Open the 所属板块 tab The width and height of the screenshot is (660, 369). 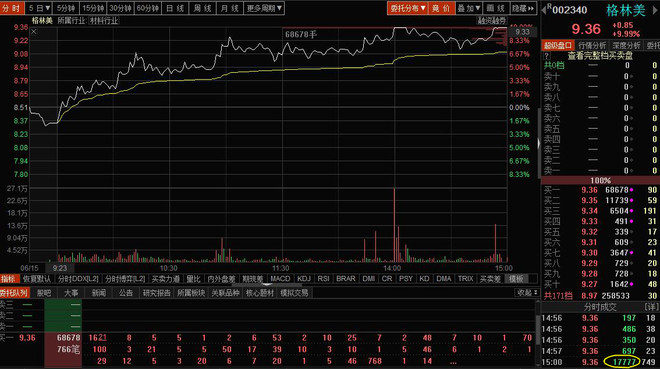pyautogui.click(x=191, y=293)
